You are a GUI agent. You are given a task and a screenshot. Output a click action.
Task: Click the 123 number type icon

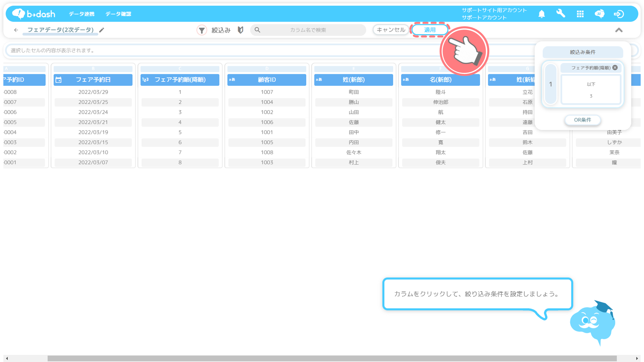[145, 80]
